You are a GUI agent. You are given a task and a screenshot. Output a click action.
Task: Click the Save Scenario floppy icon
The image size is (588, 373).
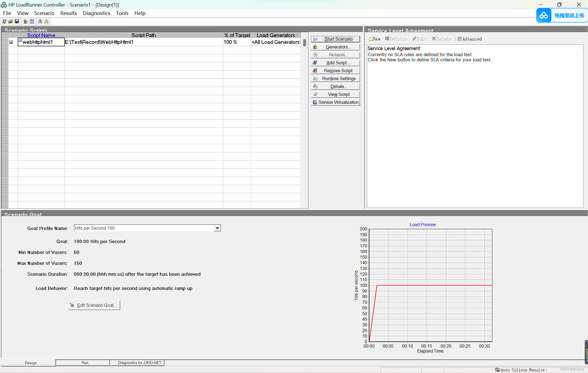click(x=17, y=22)
